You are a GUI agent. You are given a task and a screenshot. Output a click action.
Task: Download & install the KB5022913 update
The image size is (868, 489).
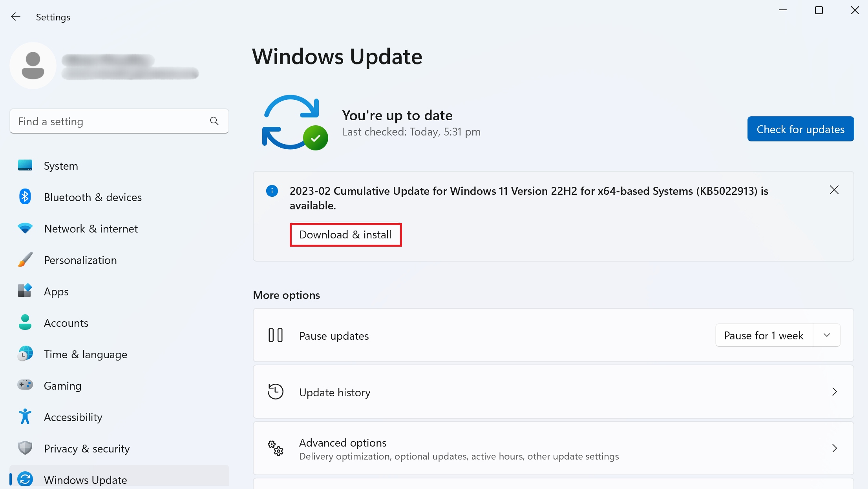click(x=345, y=234)
